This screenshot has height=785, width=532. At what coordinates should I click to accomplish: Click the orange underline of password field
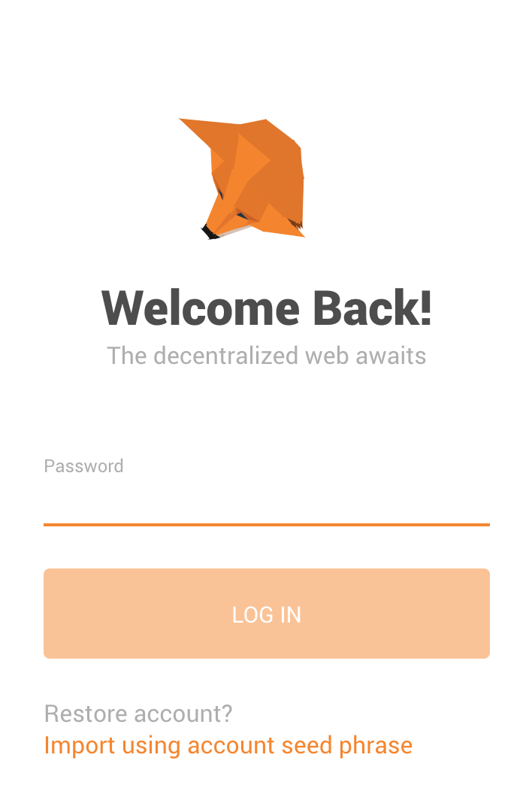(266, 525)
